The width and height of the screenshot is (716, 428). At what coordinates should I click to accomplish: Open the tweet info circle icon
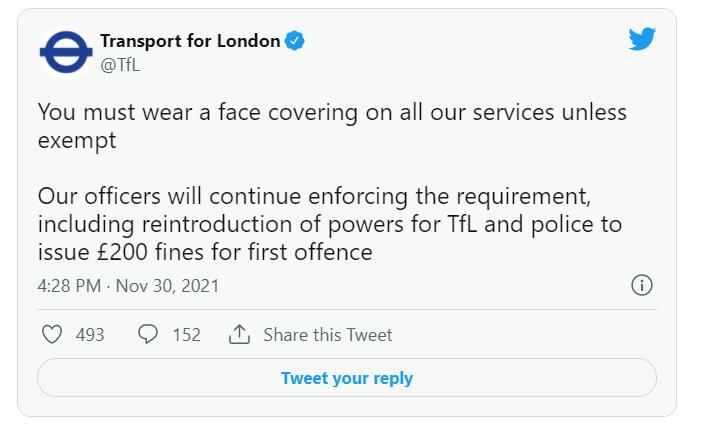(642, 285)
